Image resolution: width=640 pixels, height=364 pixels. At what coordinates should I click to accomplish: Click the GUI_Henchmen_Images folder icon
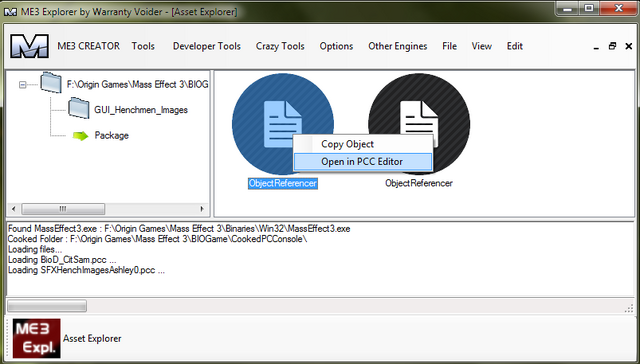click(79, 108)
